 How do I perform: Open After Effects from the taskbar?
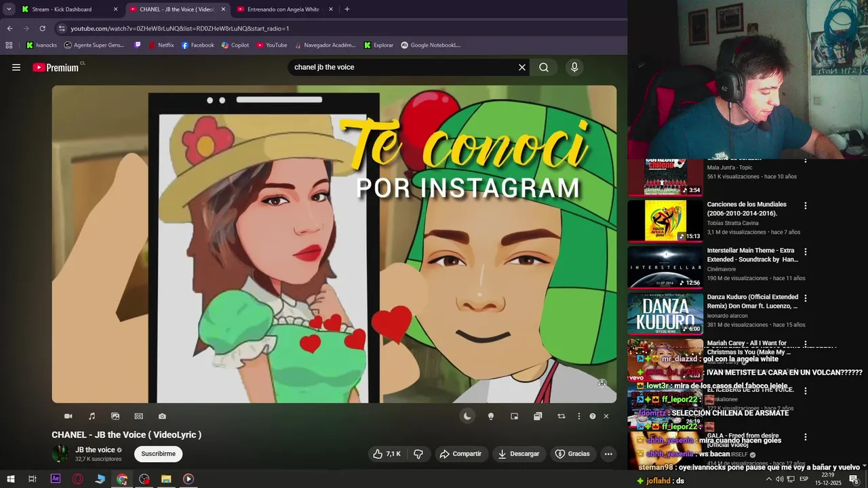point(56,479)
